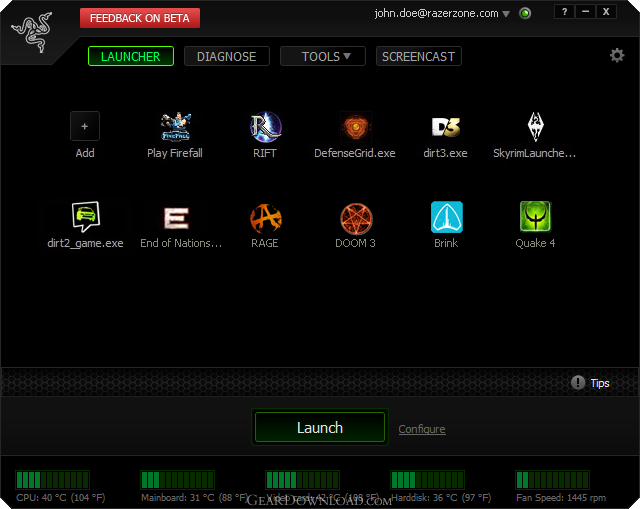Open the settings gear icon
This screenshot has height=509, width=640.
click(x=617, y=55)
